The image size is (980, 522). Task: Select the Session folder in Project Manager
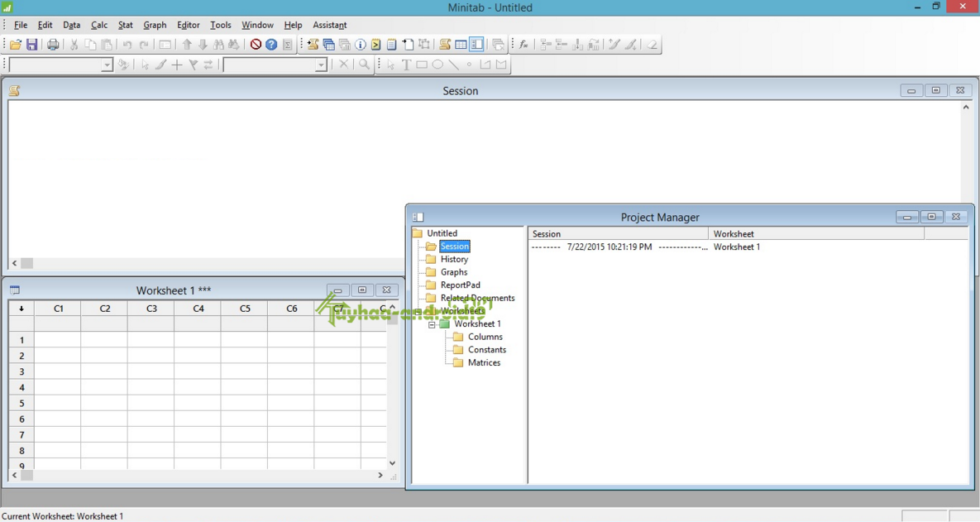(454, 247)
